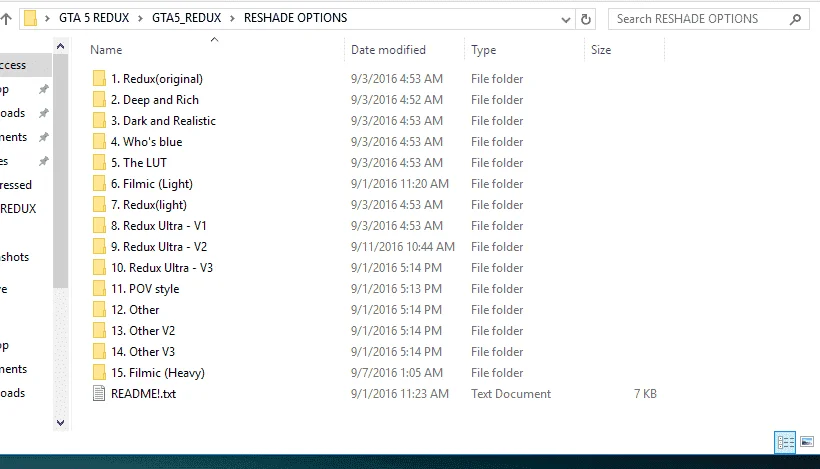Select folder icon of 13. Other V2
This screenshot has height=469, width=820.
pyautogui.click(x=99, y=330)
